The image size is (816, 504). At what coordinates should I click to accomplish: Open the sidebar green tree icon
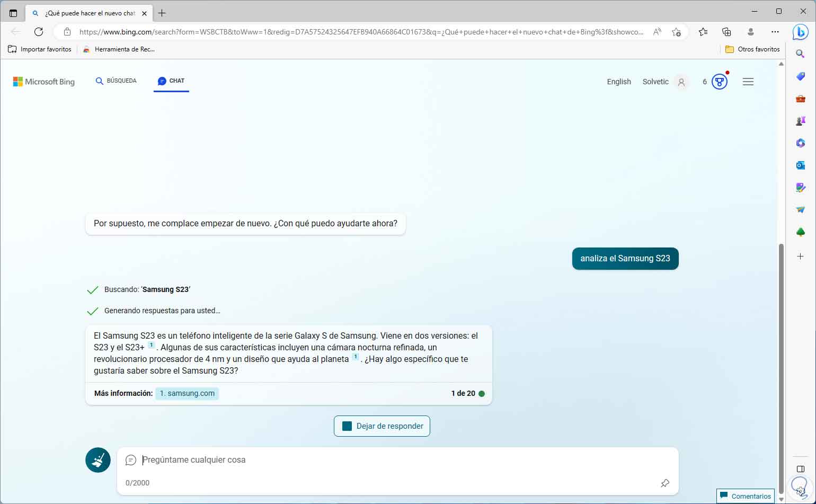coord(800,232)
